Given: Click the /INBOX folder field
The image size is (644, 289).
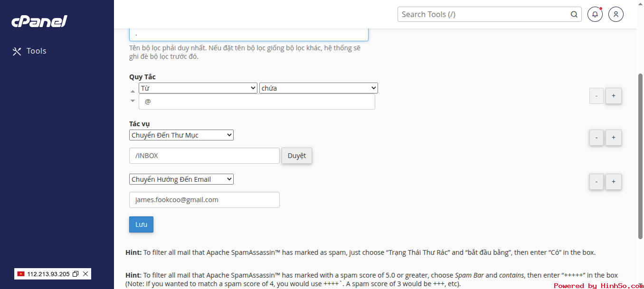Looking at the screenshot, I should click(204, 156).
